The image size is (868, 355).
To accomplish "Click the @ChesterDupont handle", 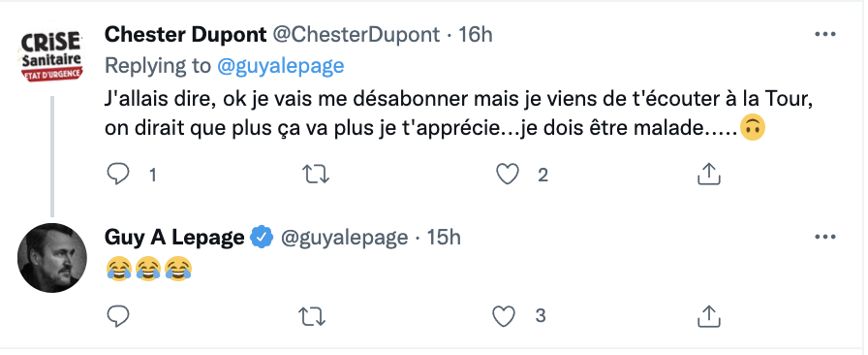I will point(357,34).
